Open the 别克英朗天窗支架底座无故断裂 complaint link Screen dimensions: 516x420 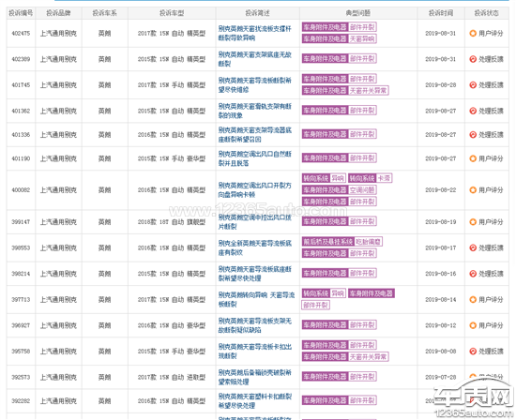pos(254,59)
